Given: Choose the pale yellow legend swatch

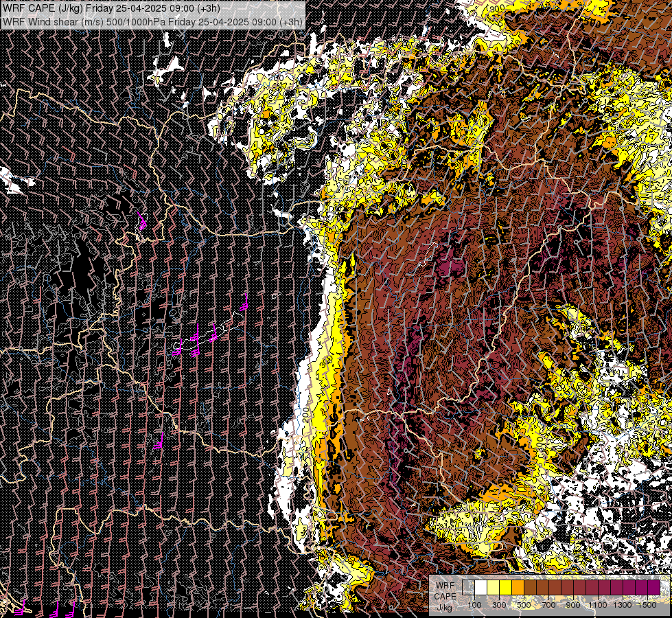Looking at the screenshot, I should (x=494, y=587).
